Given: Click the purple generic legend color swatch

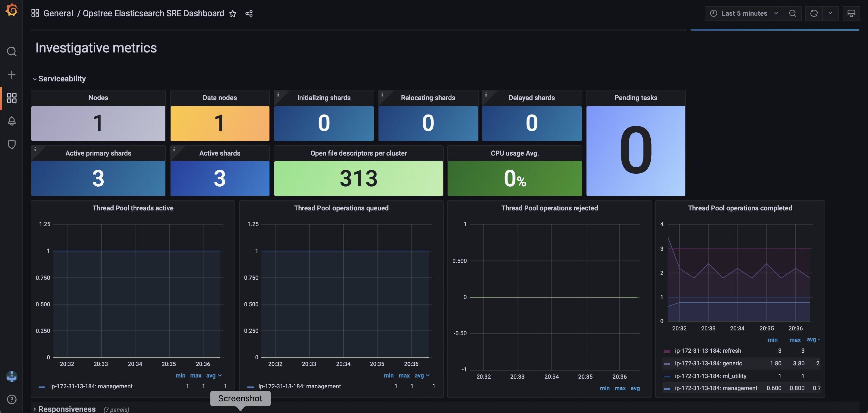Looking at the screenshot, I should tap(666, 364).
